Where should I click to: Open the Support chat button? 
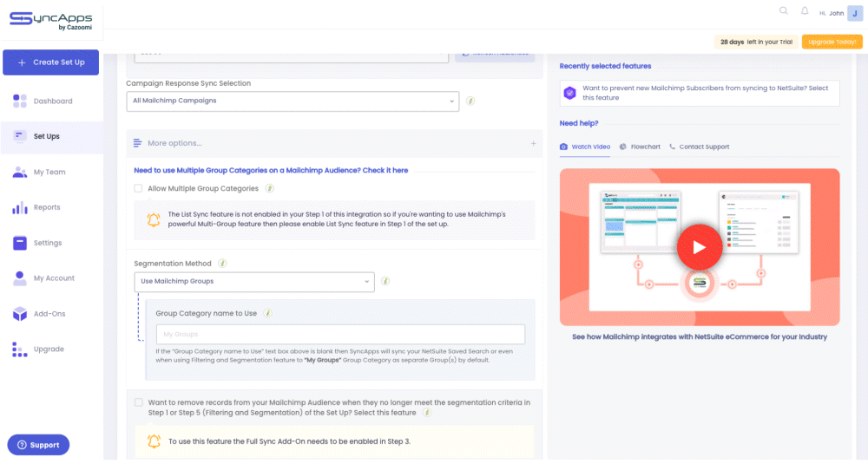click(x=38, y=445)
